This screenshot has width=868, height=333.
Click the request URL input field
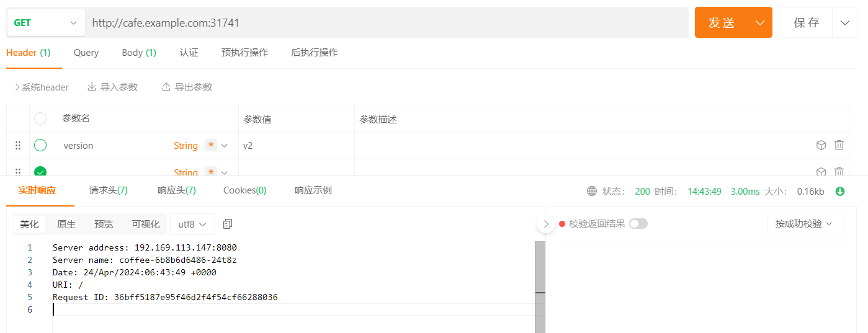[385, 23]
